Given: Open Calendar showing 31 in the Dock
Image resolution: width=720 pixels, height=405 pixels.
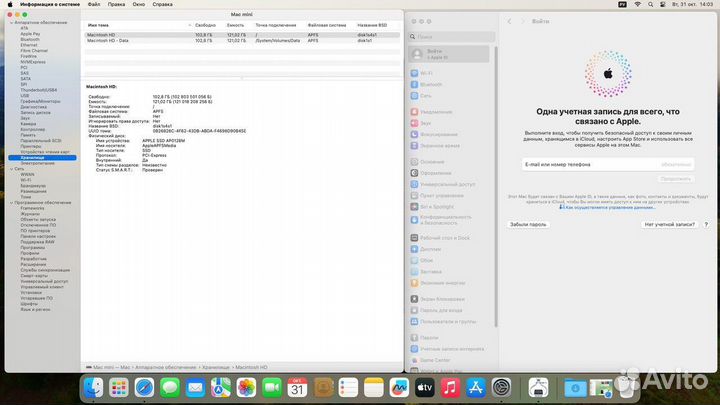Looking at the screenshot, I should coord(297,388).
